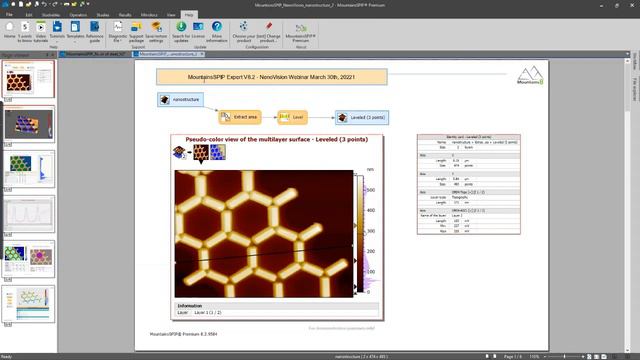The width and height of the screenshot is (640, 360).
Task: Click the zoom in plus button
Action: pos(583,356)
